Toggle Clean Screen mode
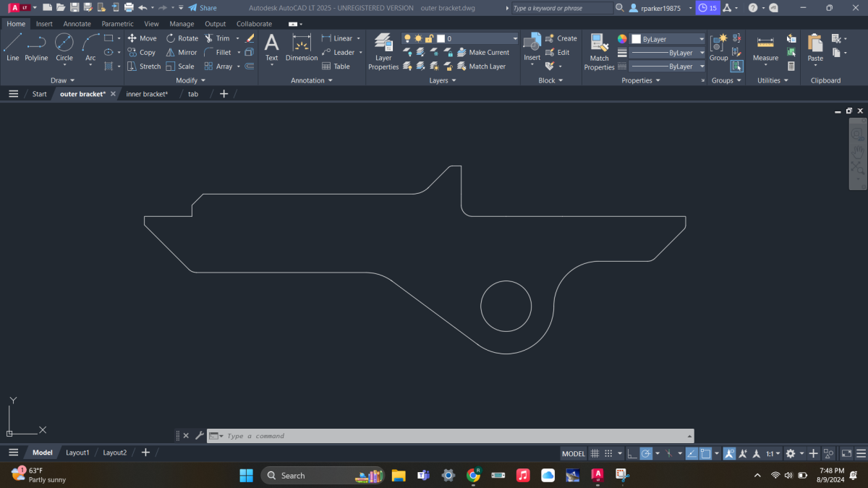The image size is (868, 488). (x=846, y=453)
